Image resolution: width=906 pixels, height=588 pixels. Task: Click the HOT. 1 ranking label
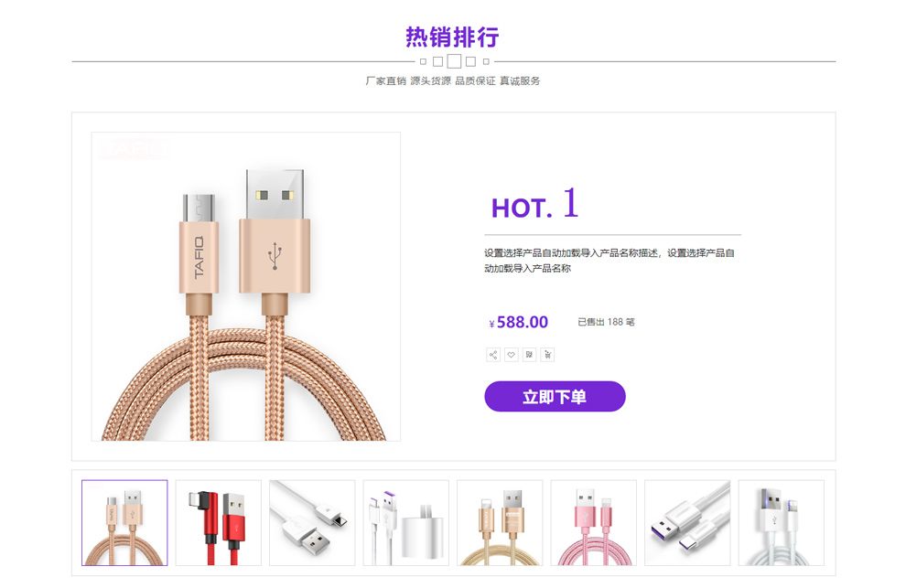(x=535, y=204)
